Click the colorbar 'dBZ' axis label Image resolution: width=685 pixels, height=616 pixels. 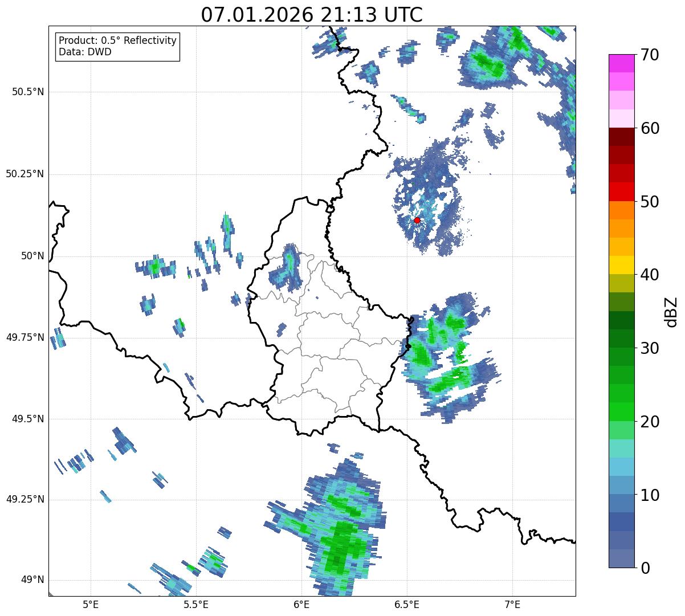(671, 311)
